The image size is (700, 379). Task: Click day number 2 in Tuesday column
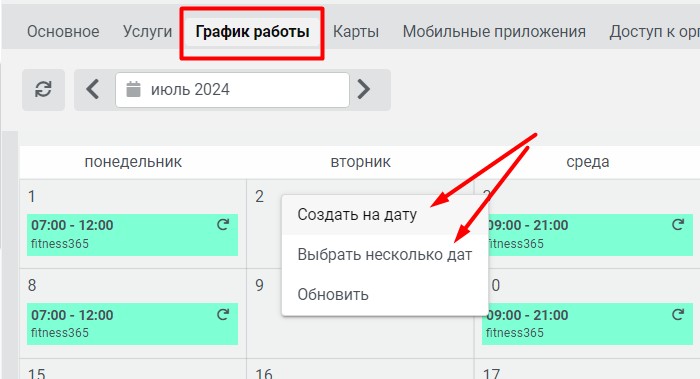259,196
